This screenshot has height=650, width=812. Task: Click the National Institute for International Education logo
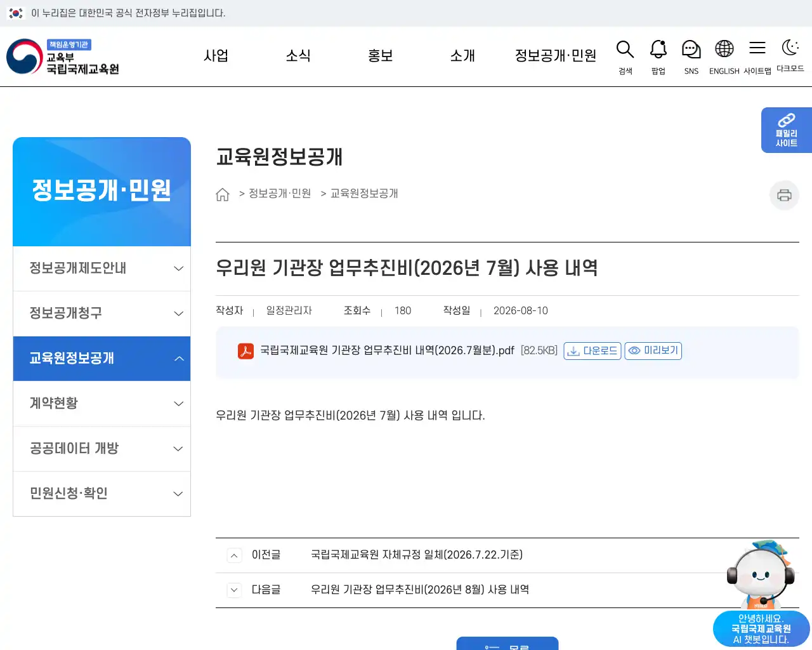[63, 56]
